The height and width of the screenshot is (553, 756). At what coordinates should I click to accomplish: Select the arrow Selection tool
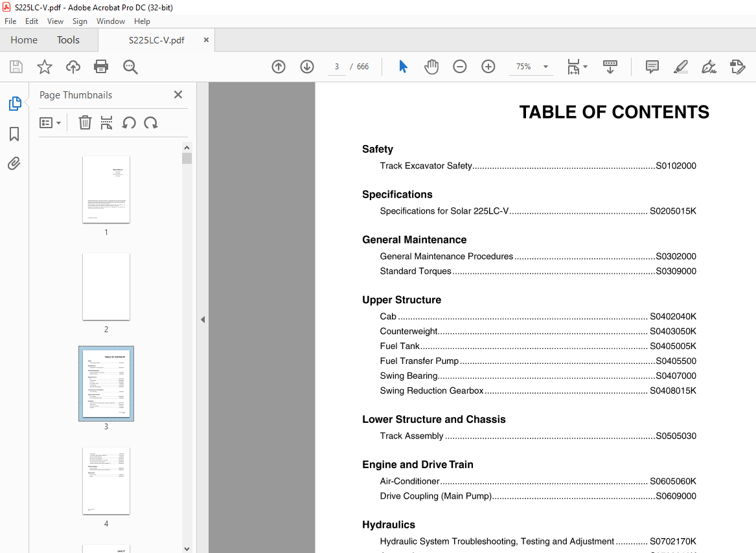403,67
